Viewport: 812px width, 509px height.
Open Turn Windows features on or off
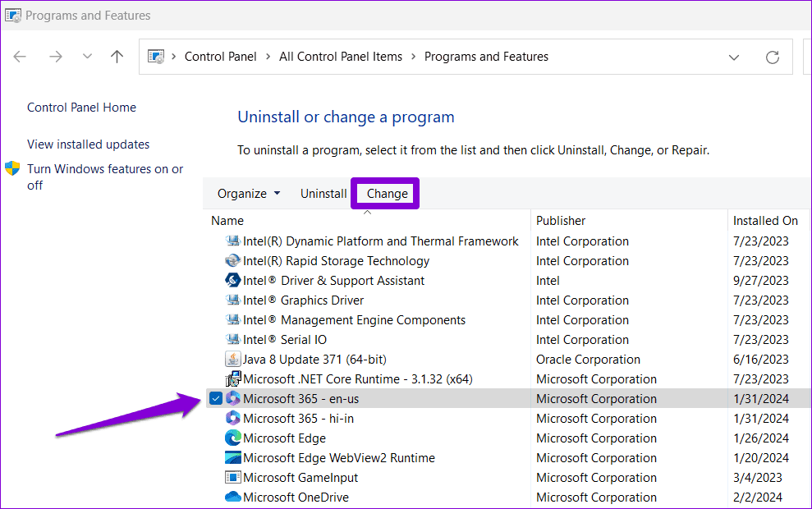click(x=105, y=177)
